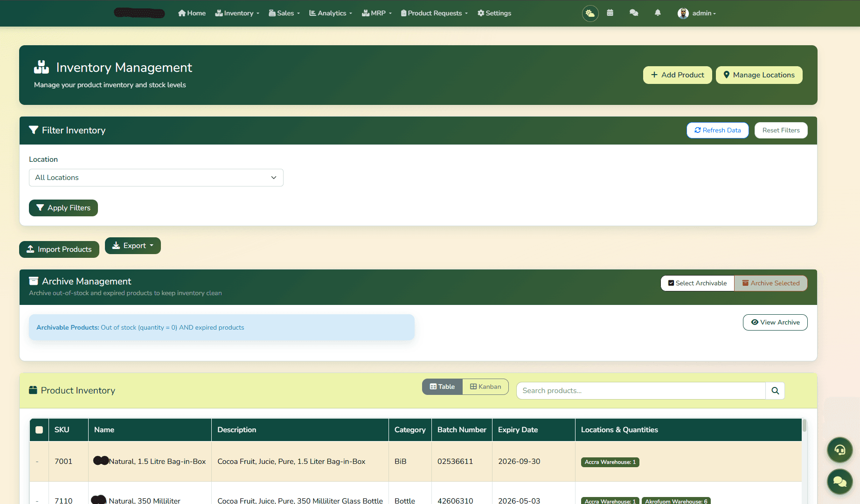Open the Export dropdown button

(133, 246)
